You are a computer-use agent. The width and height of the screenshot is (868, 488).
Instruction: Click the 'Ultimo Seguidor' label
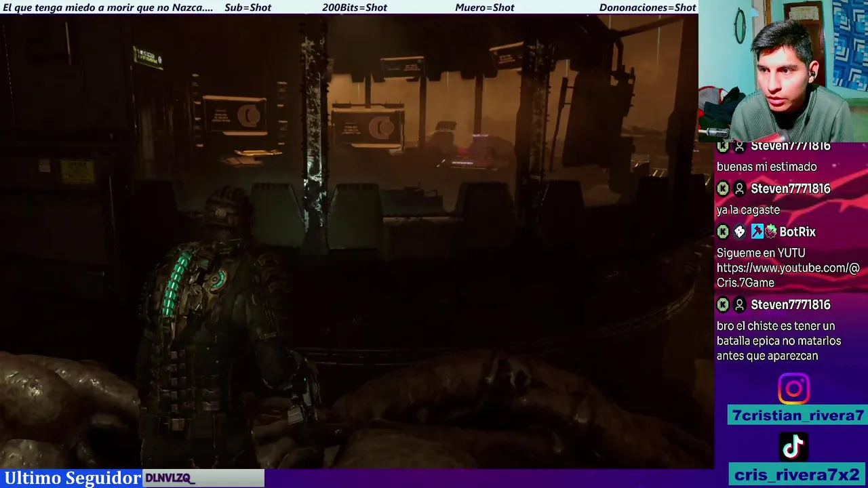(x=73, y=478)
